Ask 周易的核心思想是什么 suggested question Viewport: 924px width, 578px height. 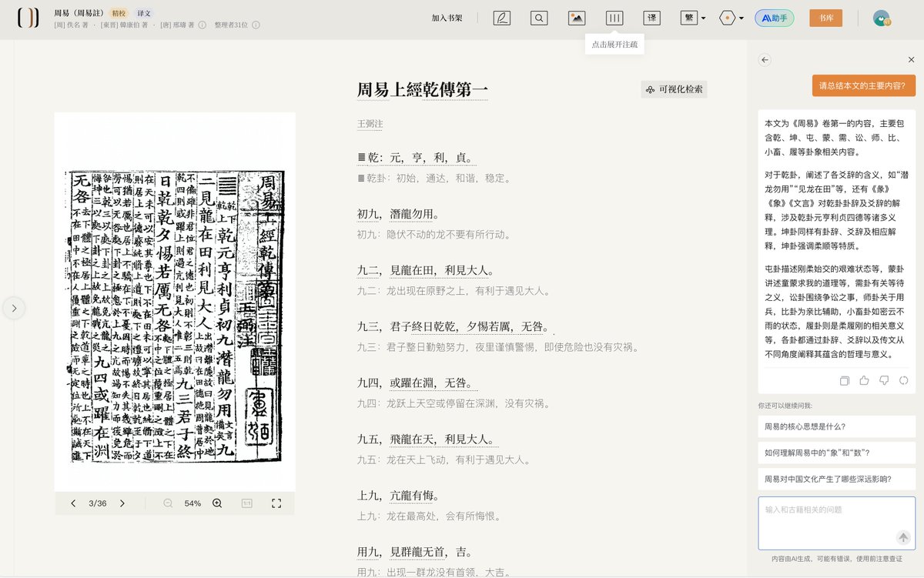pyautogui.click(x=837, y=426)
